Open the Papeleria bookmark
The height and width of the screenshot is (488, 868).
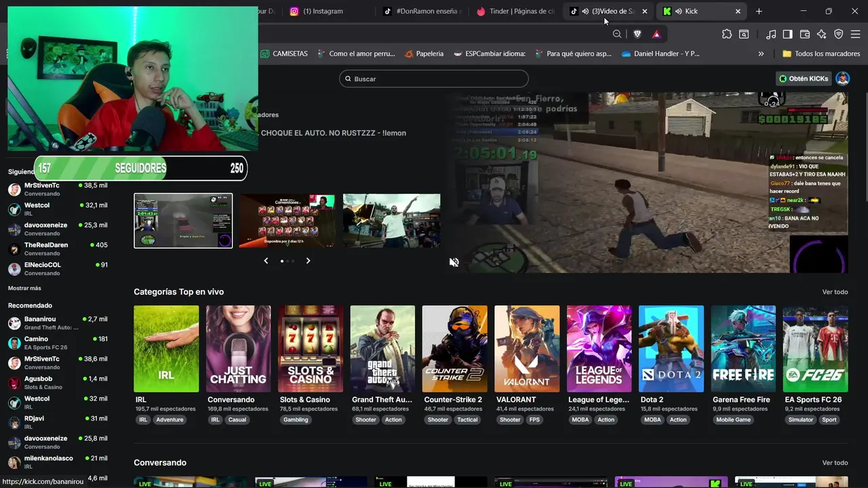pos(424,54)
